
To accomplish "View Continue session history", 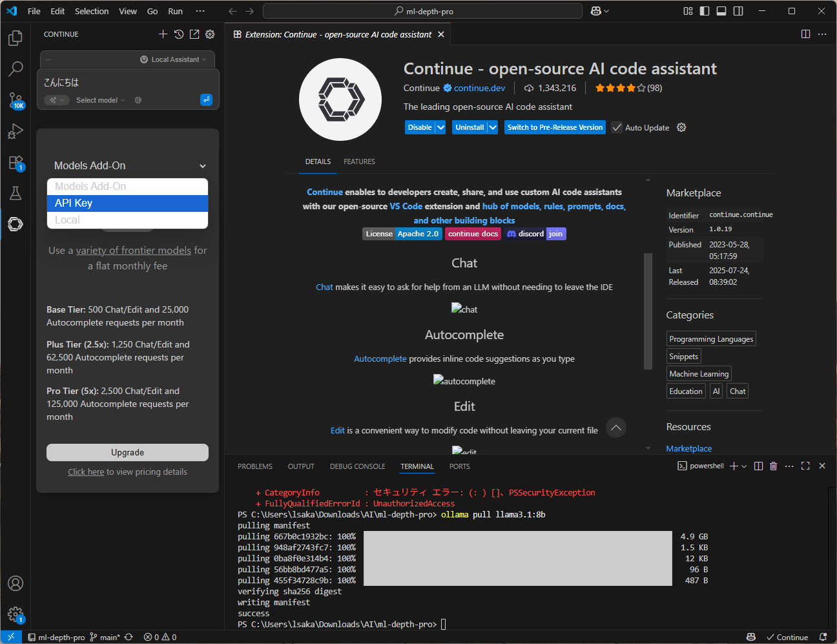I will pos(179,34).
